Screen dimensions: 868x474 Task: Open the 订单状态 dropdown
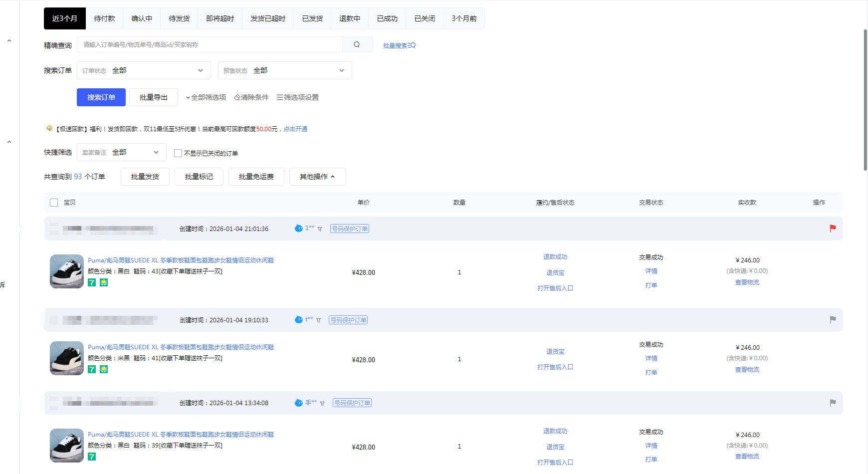tap(144, 70)
